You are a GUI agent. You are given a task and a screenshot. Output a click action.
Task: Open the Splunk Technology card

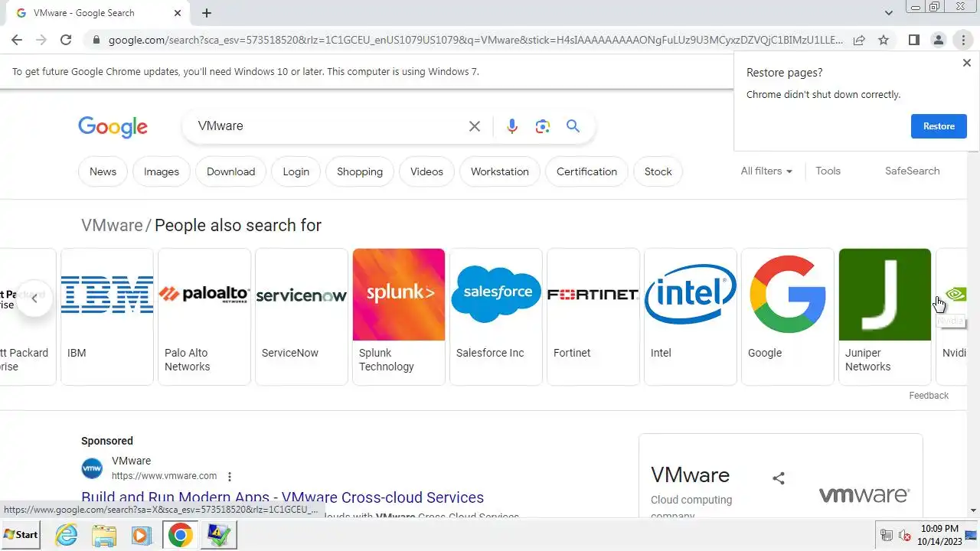tap(399, 317)
